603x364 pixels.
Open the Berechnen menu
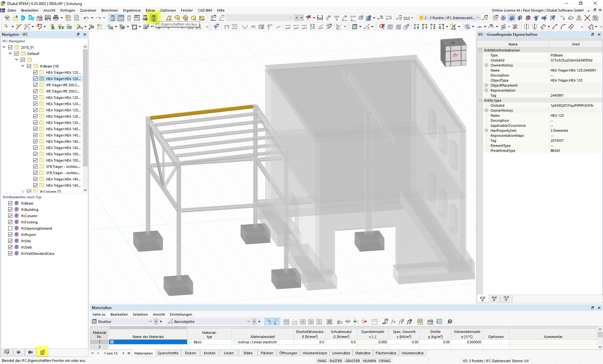[x=109, y=10]
